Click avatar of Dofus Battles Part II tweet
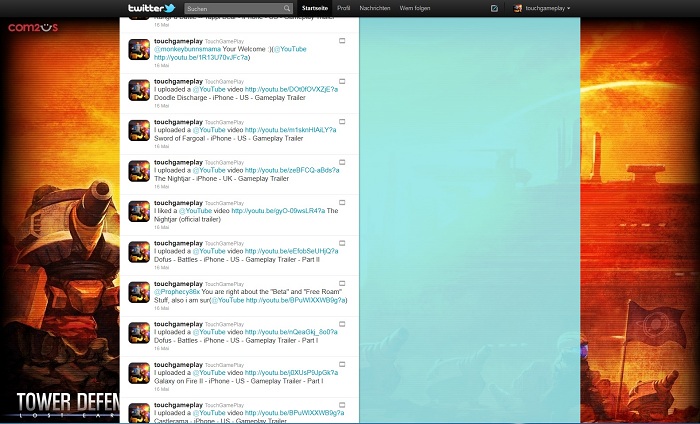This screenshot has width=700, height=424. click(139, 252)
